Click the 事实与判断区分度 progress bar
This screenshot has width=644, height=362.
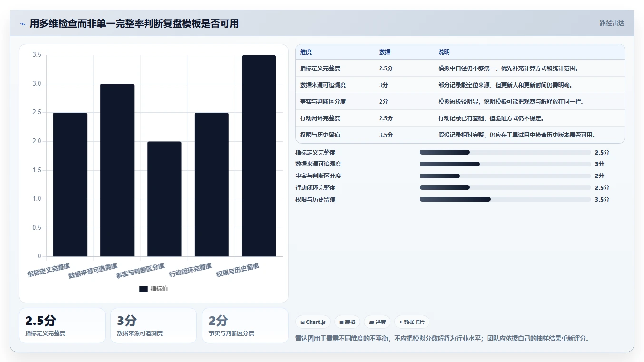coord(505,176)
